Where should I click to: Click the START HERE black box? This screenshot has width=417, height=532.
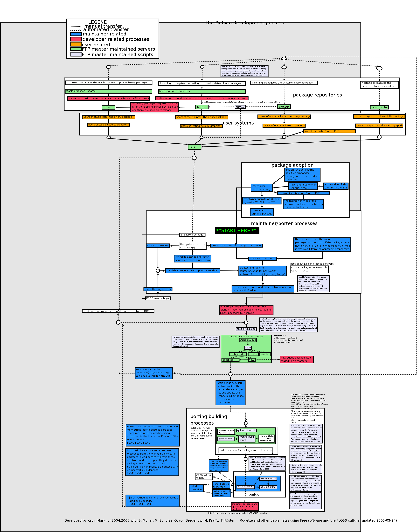tap(237, 230)
